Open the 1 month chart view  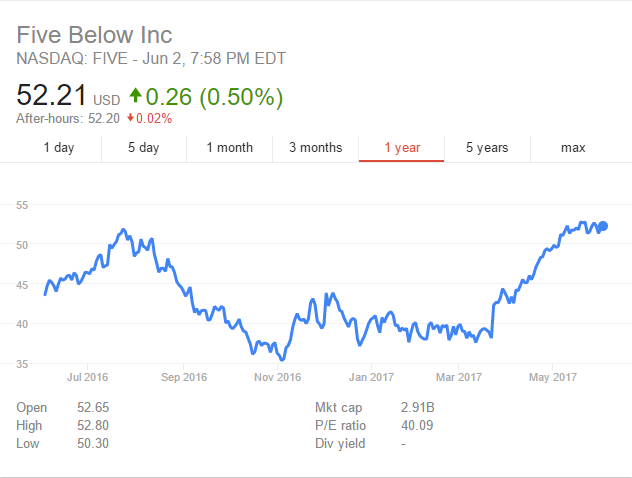point(230,148)
